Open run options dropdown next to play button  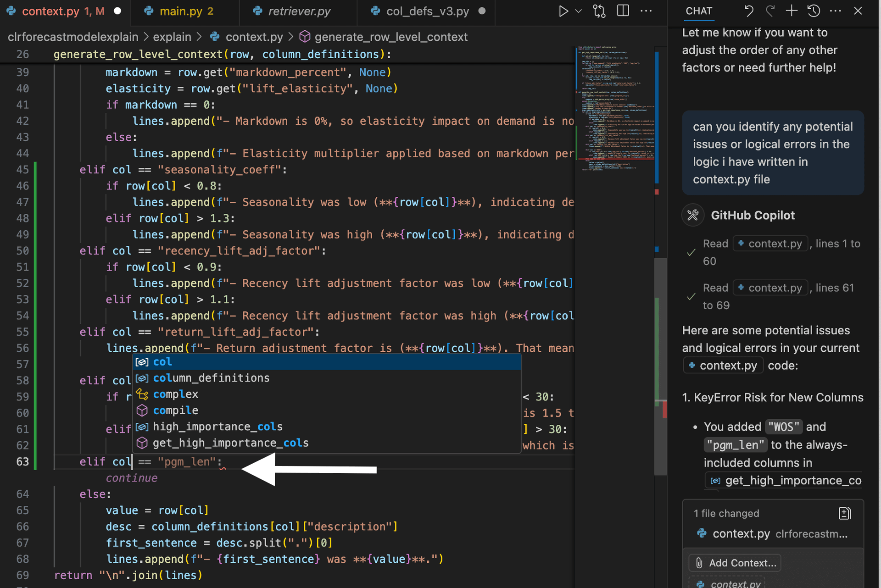[578, 11]
